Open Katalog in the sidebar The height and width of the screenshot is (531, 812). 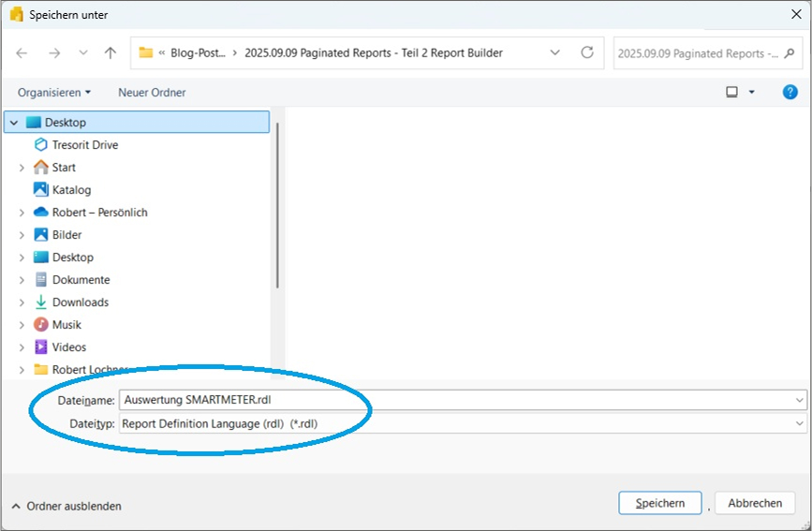coord(71,190)
